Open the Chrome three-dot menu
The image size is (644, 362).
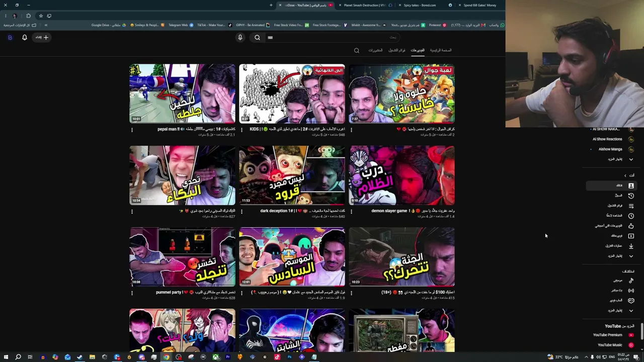(x=5, y=16)
